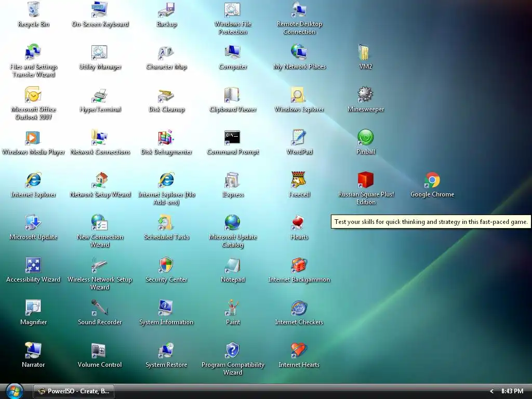Open the Character Map shortcut

(x=166, y=52)
